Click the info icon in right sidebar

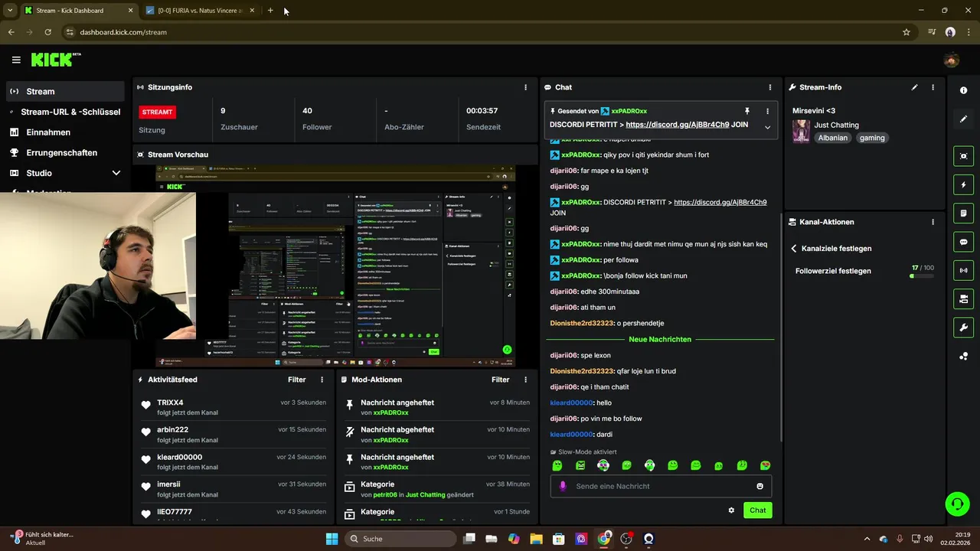964,90
